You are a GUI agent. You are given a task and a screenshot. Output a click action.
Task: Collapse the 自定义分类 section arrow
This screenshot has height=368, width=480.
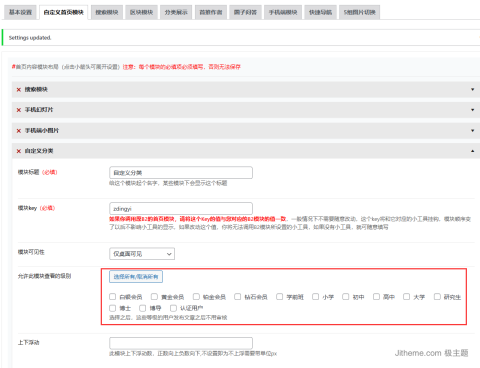tap(472, 151)
